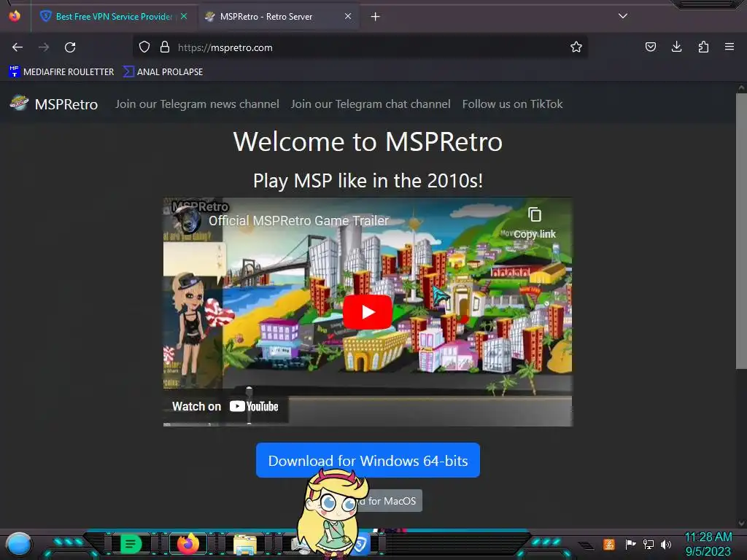Image resolution: width=747 pixels, height=560 pixels.
Task: Open the Official MSPRetro Game Trailer title
Action: pos(298,220)
